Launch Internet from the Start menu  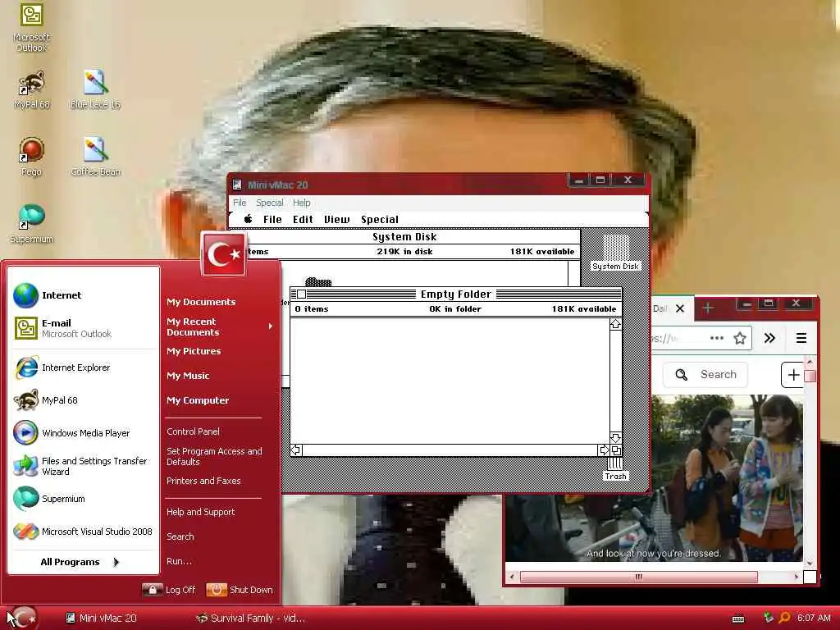coord(84,295)
